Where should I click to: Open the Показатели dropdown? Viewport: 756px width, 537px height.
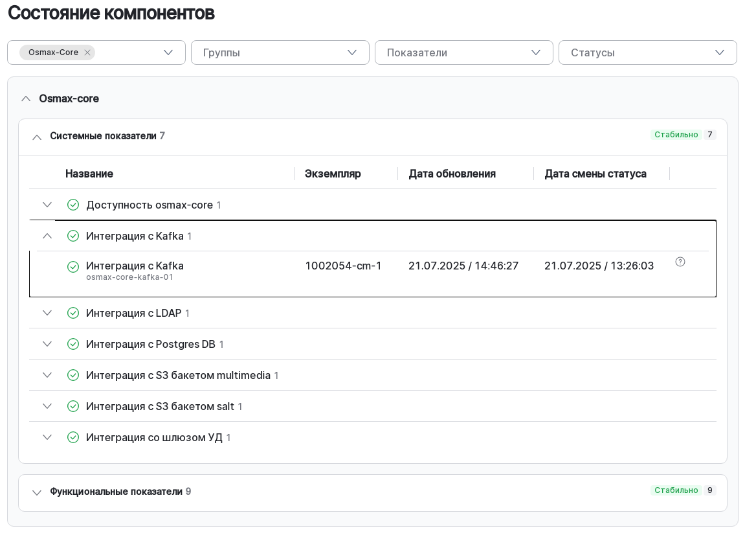[464, 52]
